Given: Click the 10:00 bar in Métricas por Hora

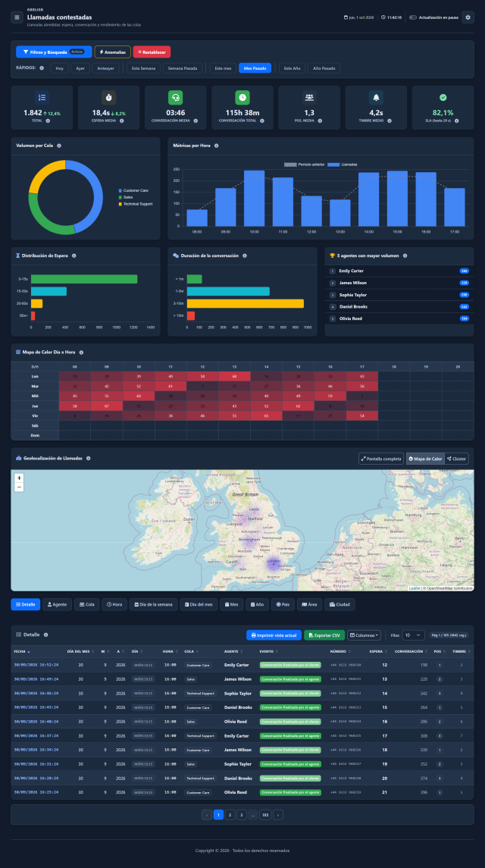Looking at the screenshot, I should point(254,198).
